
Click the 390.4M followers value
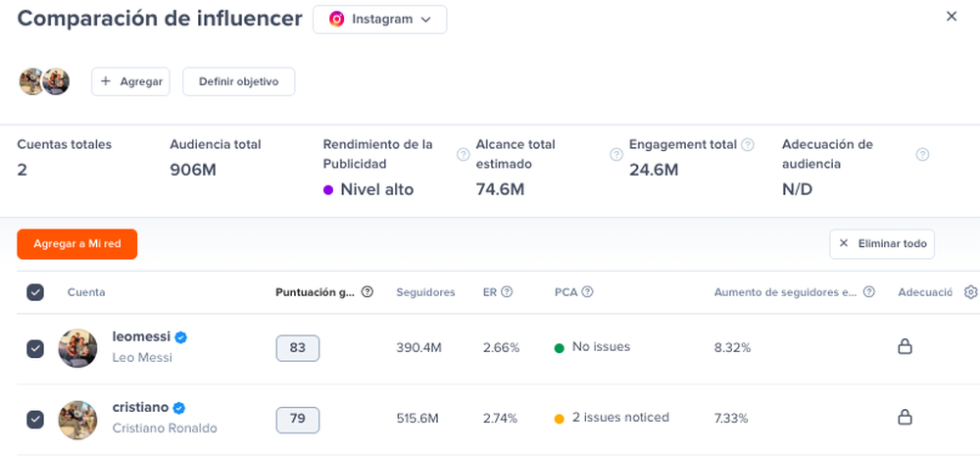click(x=418, y=348)
